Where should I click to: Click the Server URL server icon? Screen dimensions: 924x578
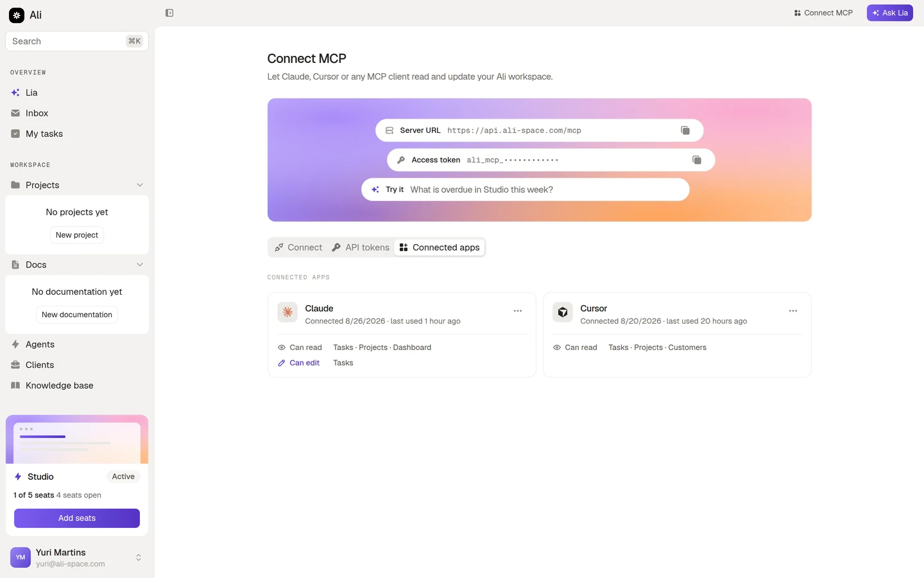pos(389,130)
